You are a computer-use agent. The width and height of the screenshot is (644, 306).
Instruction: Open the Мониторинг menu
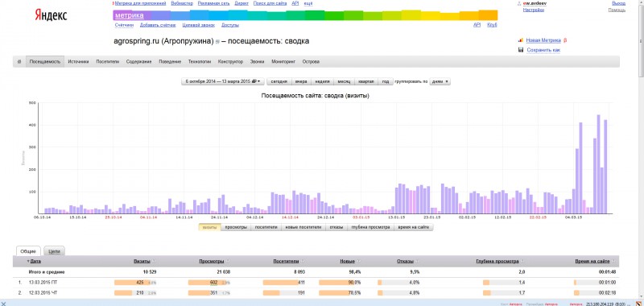pyautogui.click(x=283, y=62)
